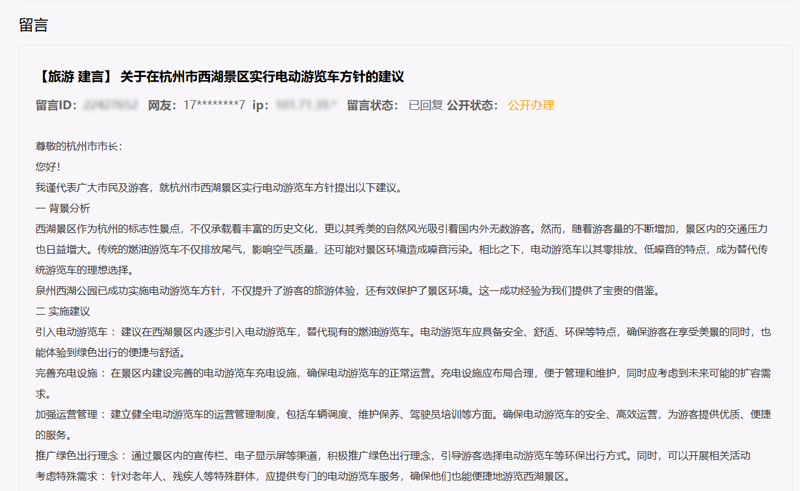The image size is (800, 491).
Task: Click the 二 实施建议 section heading
Action: click(63, 311)
